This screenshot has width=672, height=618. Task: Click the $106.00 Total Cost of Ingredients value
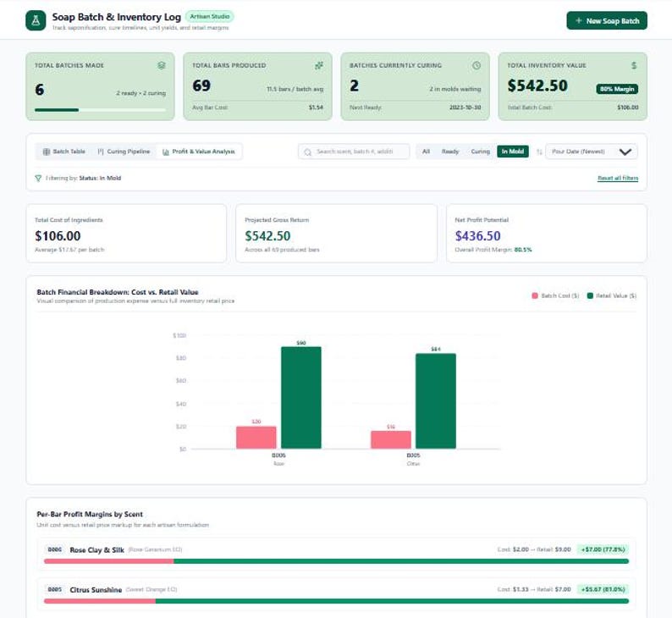tap(58, 236)
